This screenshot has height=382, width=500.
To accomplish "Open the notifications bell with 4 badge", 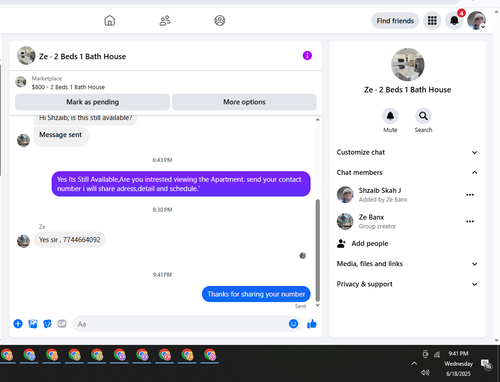I will click(x=454, y=21).
